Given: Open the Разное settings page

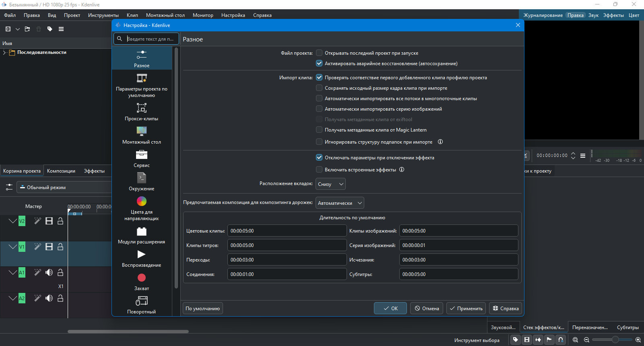Looking at the screenshot, I should click(x=142, y=58).
